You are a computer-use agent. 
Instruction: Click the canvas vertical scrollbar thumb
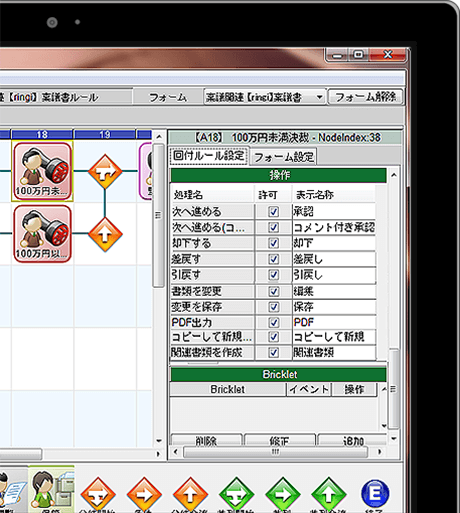click(x=159, y=215)
